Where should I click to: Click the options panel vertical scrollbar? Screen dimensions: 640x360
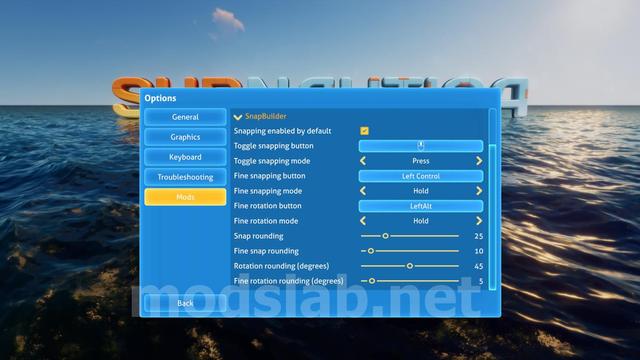click(493, 217)
